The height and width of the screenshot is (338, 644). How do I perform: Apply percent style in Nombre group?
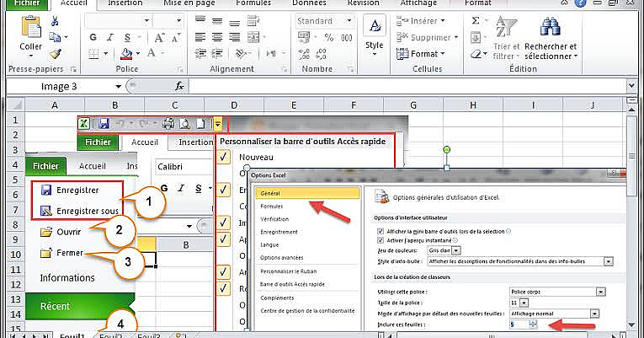click(x=328, y=37)
